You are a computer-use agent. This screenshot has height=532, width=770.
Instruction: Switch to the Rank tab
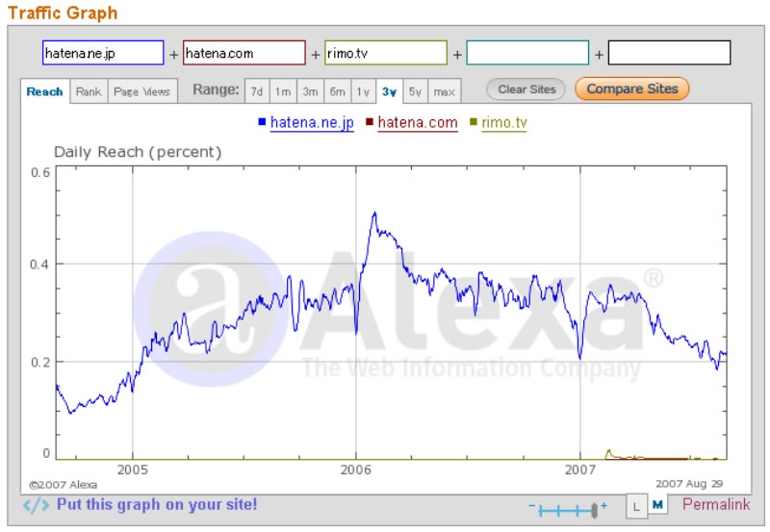pyautogui.click(x=89, y=91)
